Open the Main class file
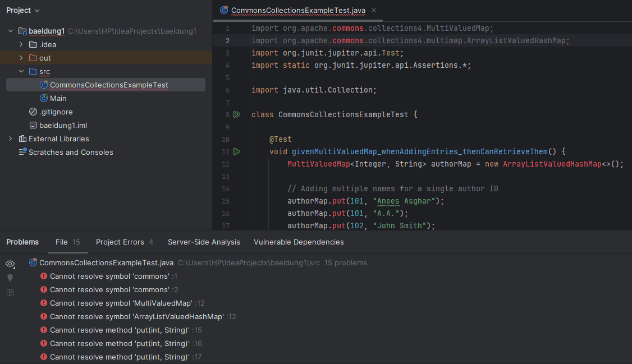Image resolution: width=632 pixels, height=364 pixels. (x=58, y=98)
